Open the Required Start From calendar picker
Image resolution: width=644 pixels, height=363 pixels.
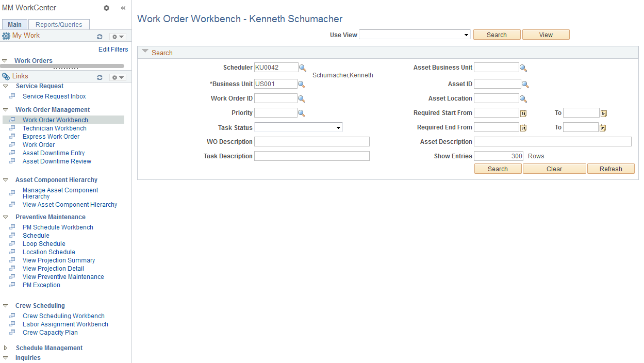[523, 113]
